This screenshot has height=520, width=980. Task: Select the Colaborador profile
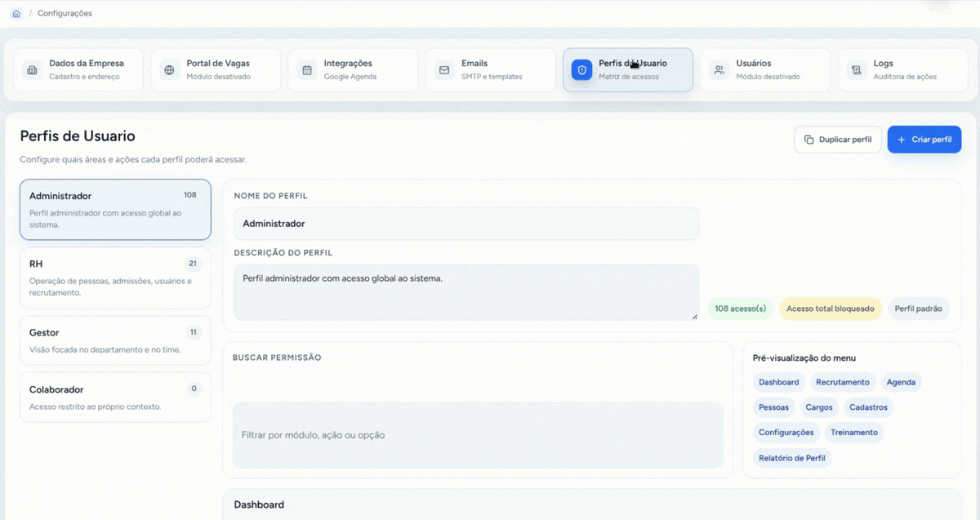[115, 398]
